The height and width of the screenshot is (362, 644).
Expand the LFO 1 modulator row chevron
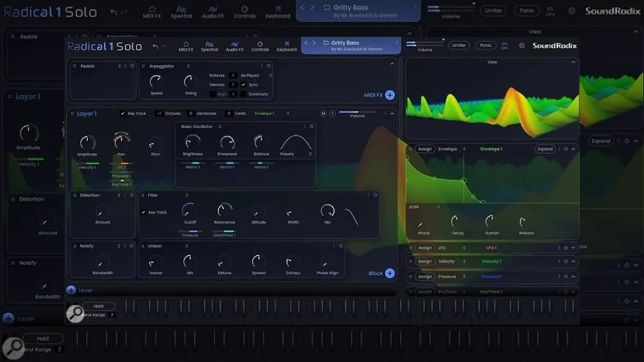pos(573,248)
